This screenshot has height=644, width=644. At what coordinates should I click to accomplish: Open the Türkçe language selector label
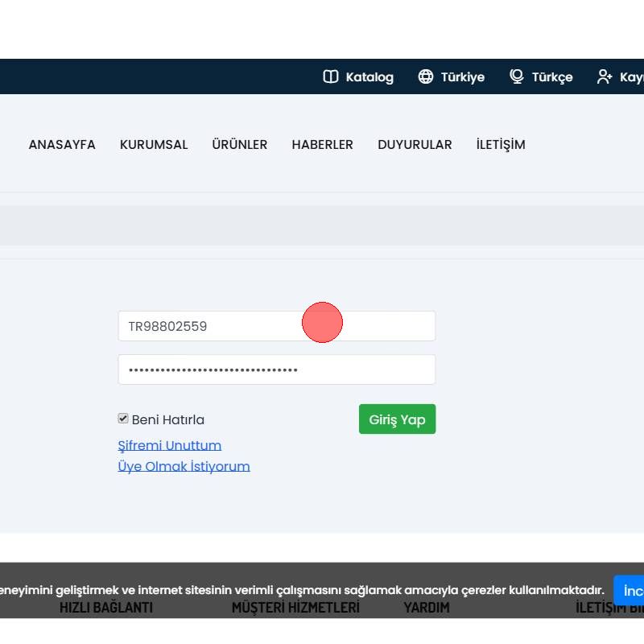point(552,77)
